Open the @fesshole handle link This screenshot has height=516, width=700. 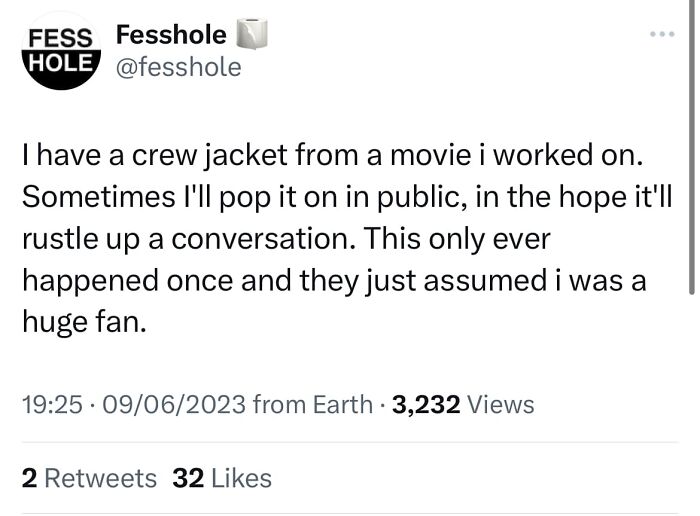click(x=179, y=67)
